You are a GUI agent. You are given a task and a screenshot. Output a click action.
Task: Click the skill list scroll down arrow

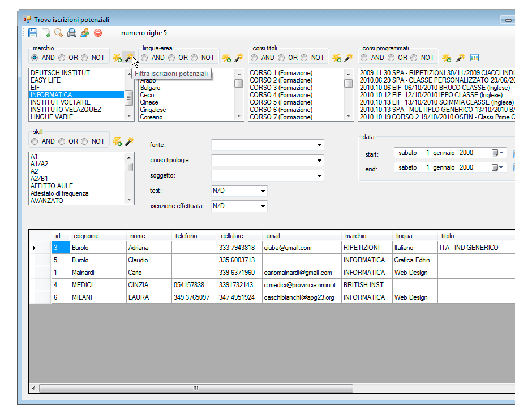coord(129,200)
